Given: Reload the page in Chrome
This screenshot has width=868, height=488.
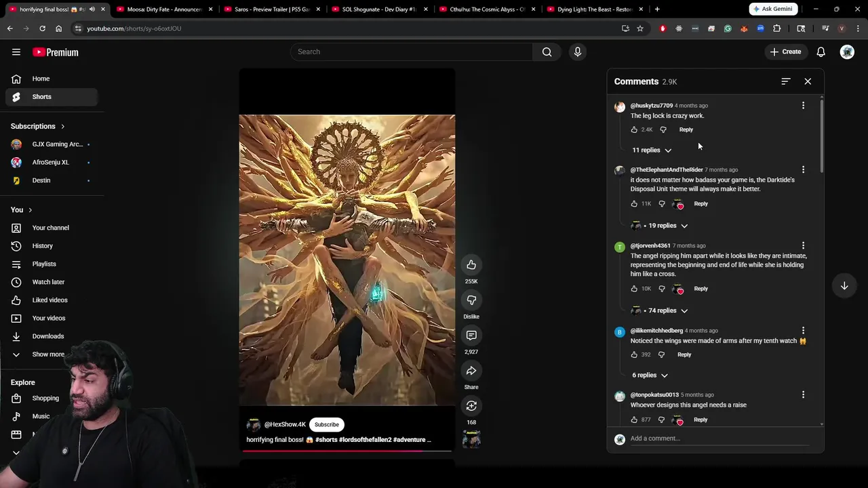Looking at the screenshot, I should click(42, 28).
